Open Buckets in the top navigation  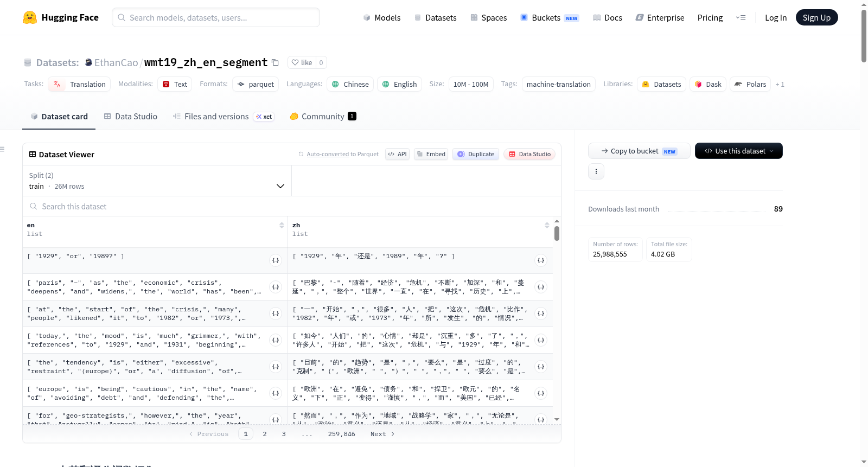coord(550,18)
